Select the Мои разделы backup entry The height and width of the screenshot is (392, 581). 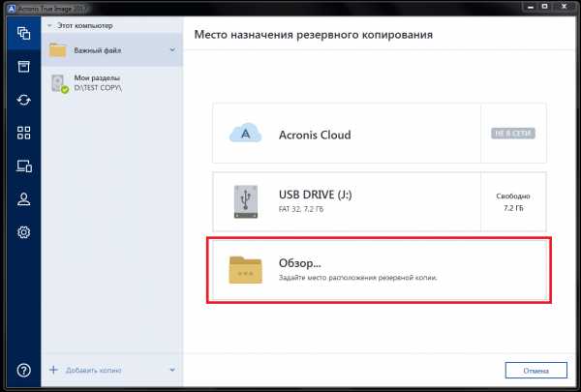pos(107,82)
